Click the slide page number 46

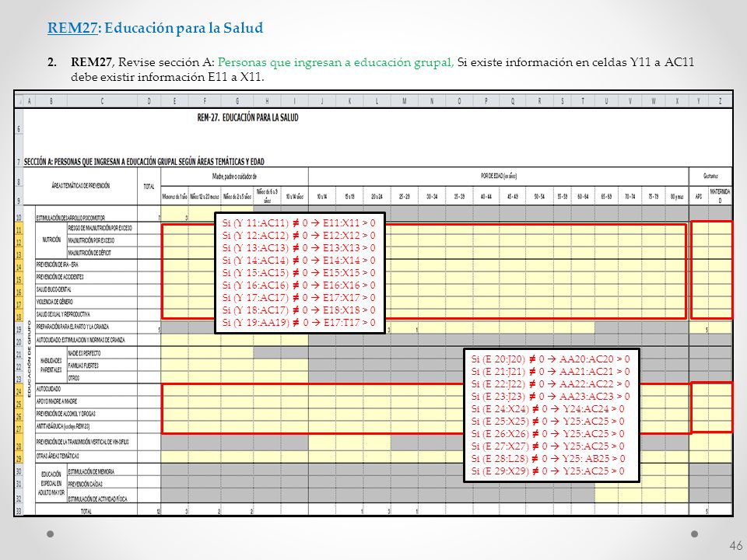tap(735, 546)
